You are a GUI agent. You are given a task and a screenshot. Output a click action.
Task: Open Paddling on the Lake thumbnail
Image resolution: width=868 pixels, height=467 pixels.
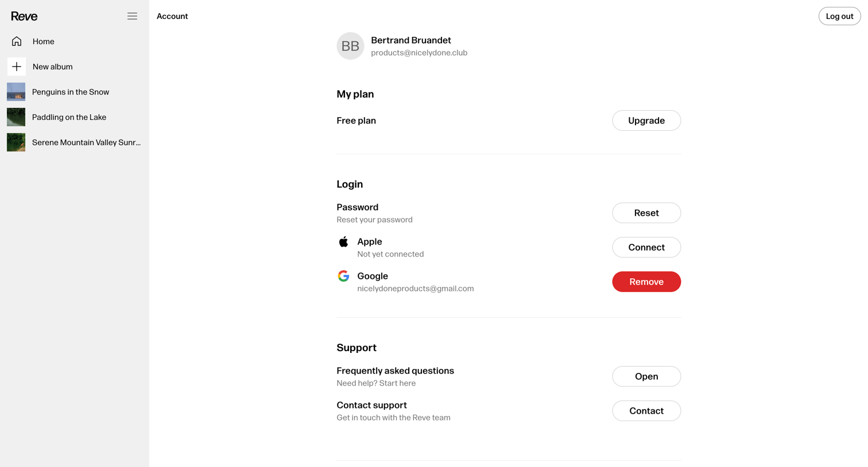coord(16,117)
